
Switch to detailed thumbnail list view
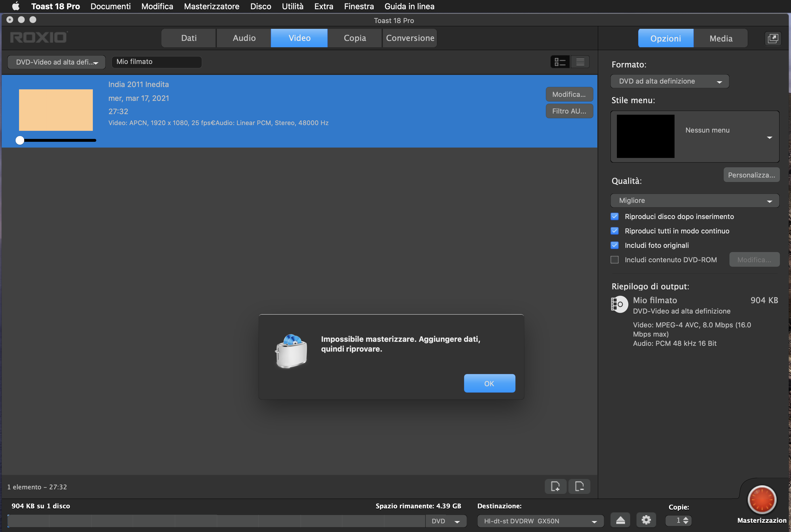tap(560, 62)
